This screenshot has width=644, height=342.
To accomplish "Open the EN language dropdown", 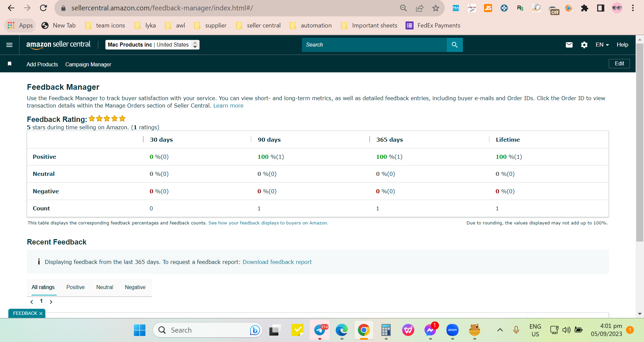I will [x=602, y=45].
